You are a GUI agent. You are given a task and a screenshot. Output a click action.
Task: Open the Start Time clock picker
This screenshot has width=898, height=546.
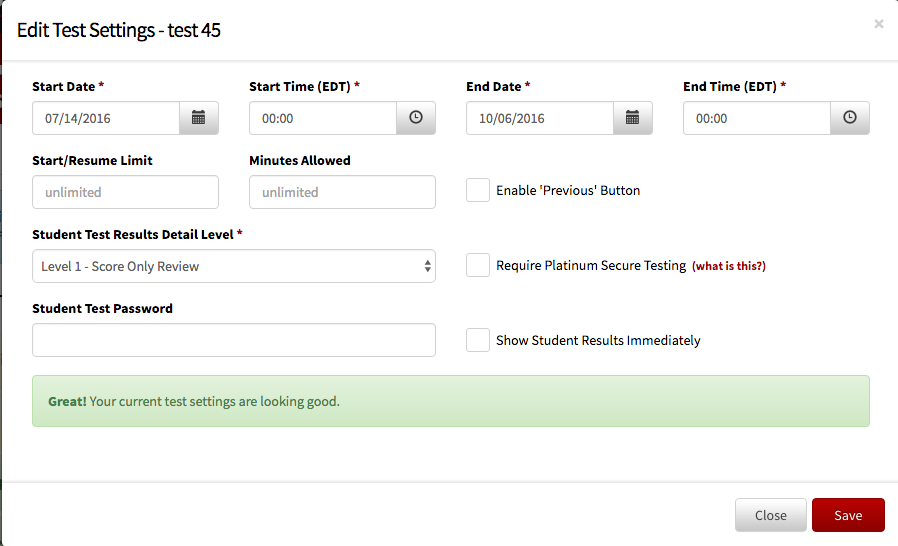tap(416, 118)
